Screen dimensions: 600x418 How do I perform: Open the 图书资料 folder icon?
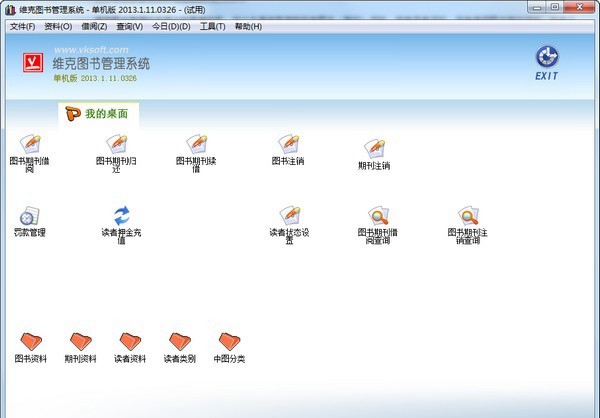pyautogui.click(x=31, y=348)
